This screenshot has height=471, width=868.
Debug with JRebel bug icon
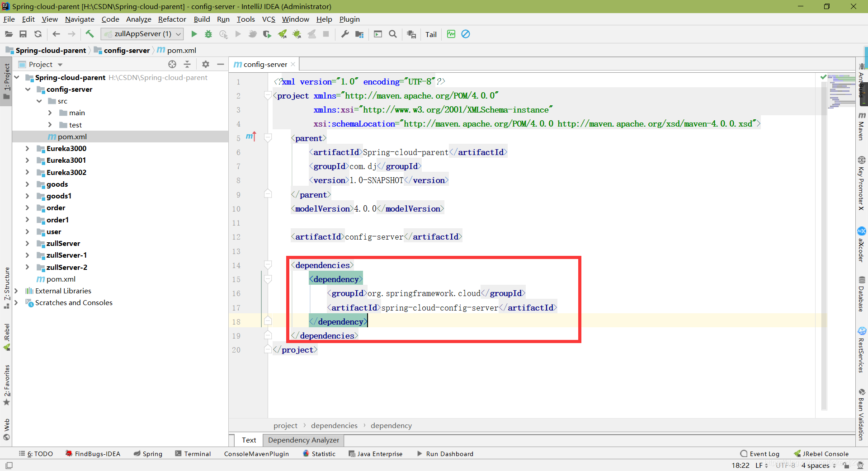297,34
